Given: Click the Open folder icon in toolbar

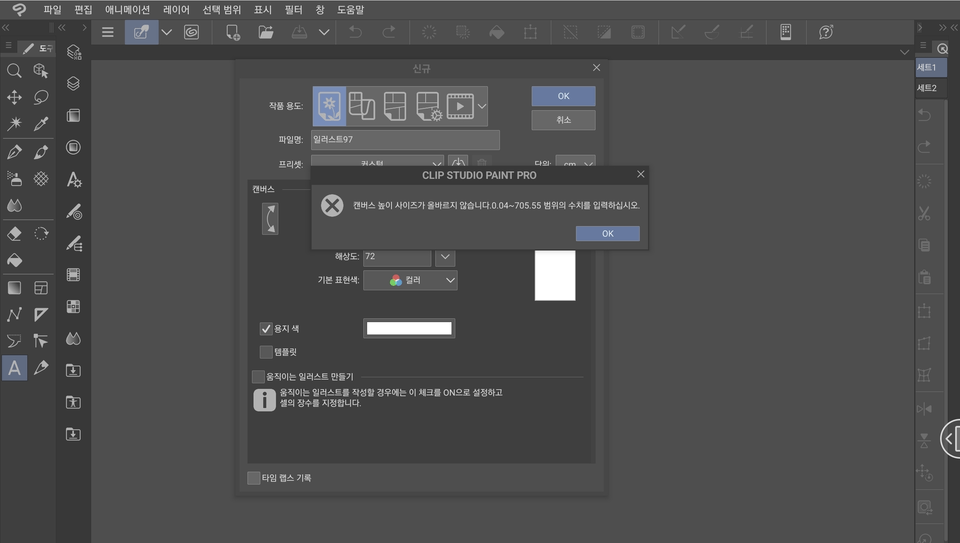Looking at the screenshot, I should tap(266, 32).
